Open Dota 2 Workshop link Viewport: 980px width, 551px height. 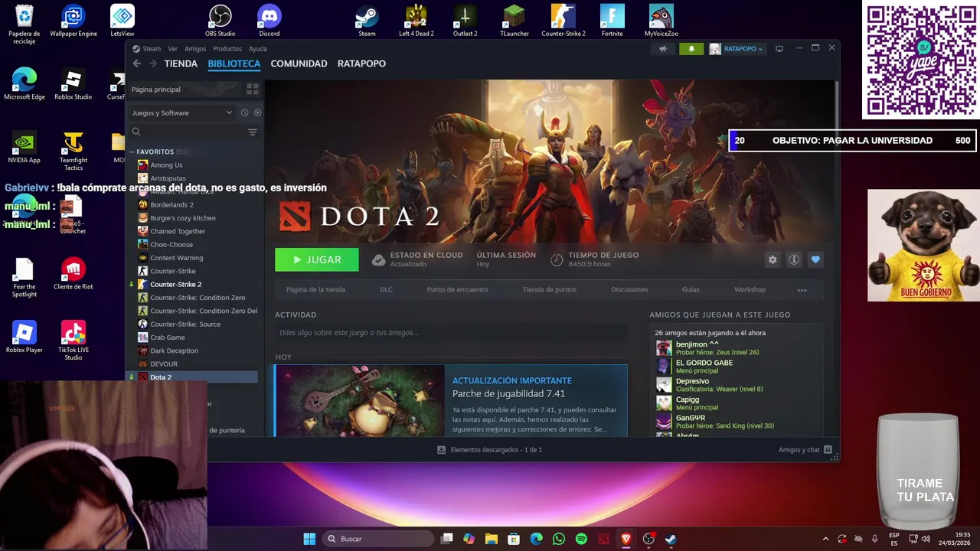pos(750,289)
